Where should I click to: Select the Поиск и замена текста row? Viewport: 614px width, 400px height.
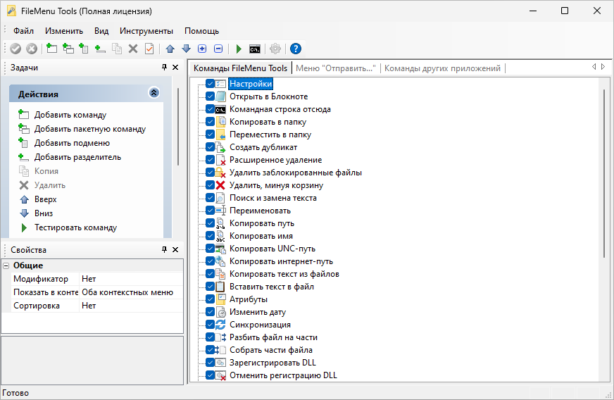pyautogui.click(x=273, y=198)
